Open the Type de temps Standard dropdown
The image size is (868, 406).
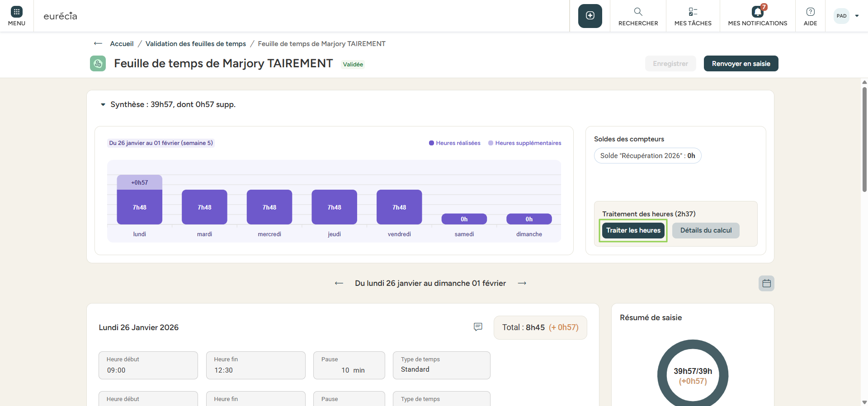coord(441,365)
